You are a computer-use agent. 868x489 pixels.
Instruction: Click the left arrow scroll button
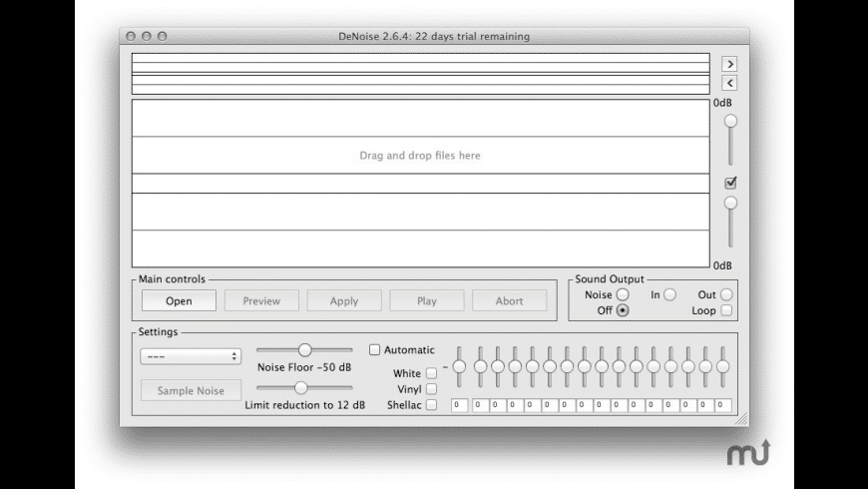point(729,83)
